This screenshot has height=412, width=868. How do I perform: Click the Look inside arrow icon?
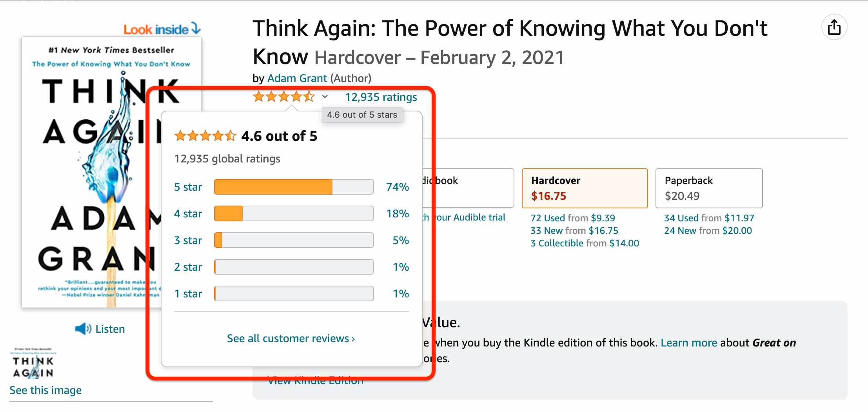tap(195, 29)
